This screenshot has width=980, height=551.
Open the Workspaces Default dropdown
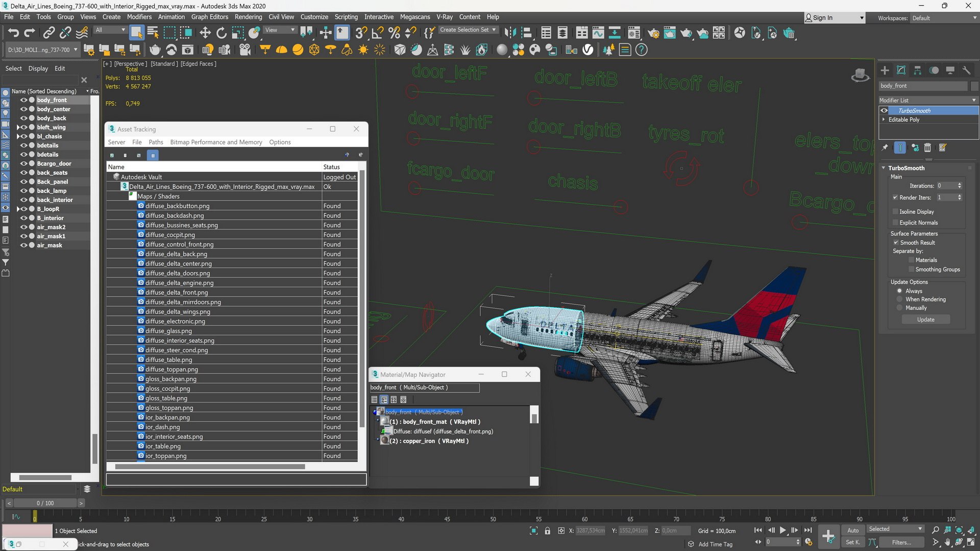tap(944, 18)
